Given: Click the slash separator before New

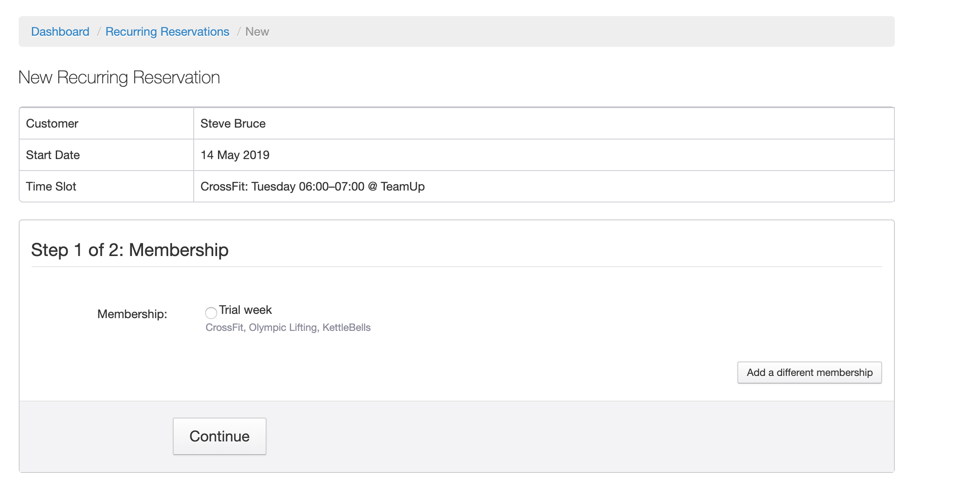Looking at the screenshot, I should tap(238, 32).
